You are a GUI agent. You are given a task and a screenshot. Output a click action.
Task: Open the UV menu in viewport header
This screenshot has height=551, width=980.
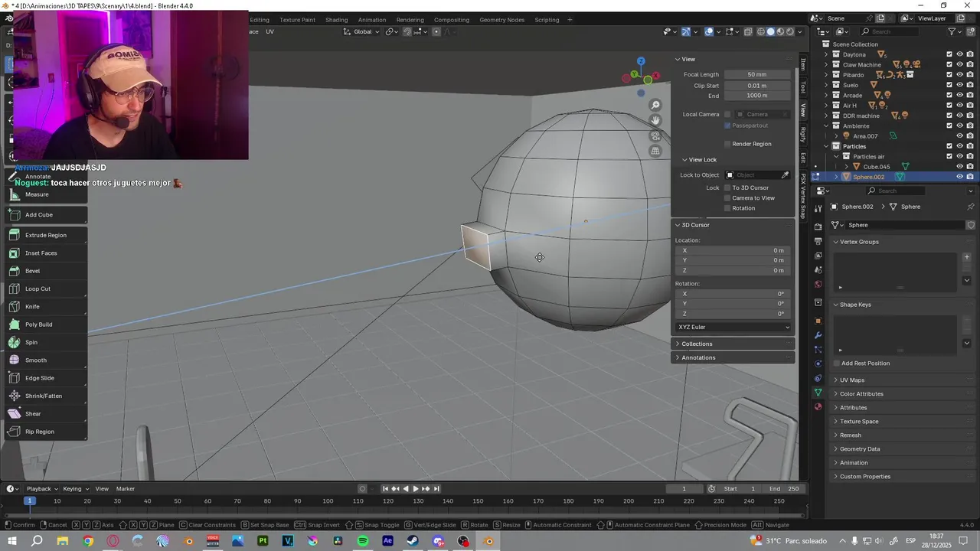pos(269,31)
